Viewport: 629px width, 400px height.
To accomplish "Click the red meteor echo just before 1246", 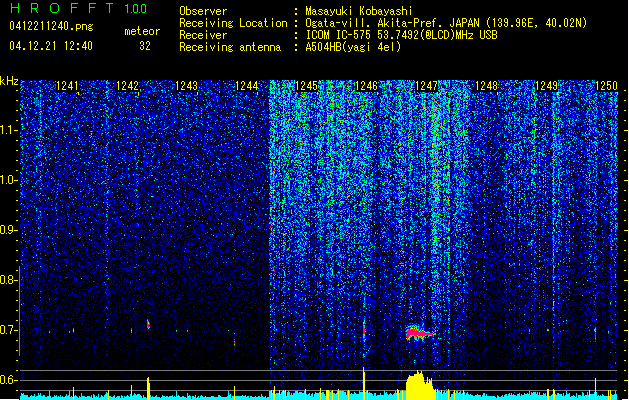I will pos(364,331).
